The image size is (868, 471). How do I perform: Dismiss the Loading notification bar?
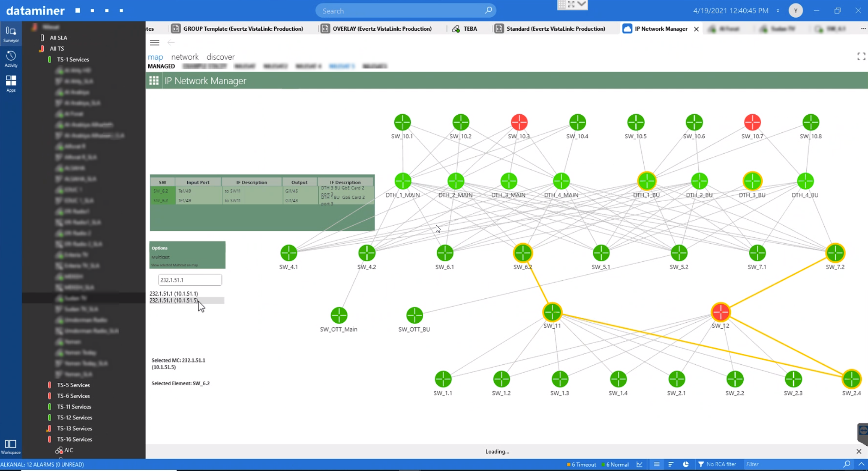859,452
